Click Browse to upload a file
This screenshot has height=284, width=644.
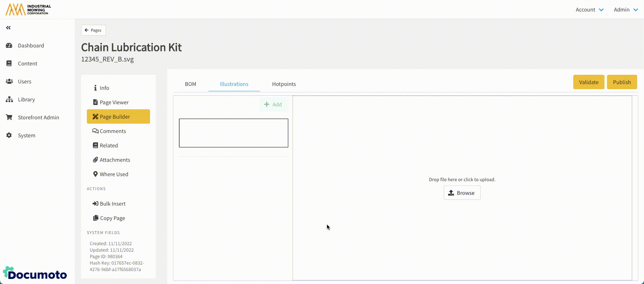tap(462, 193)
